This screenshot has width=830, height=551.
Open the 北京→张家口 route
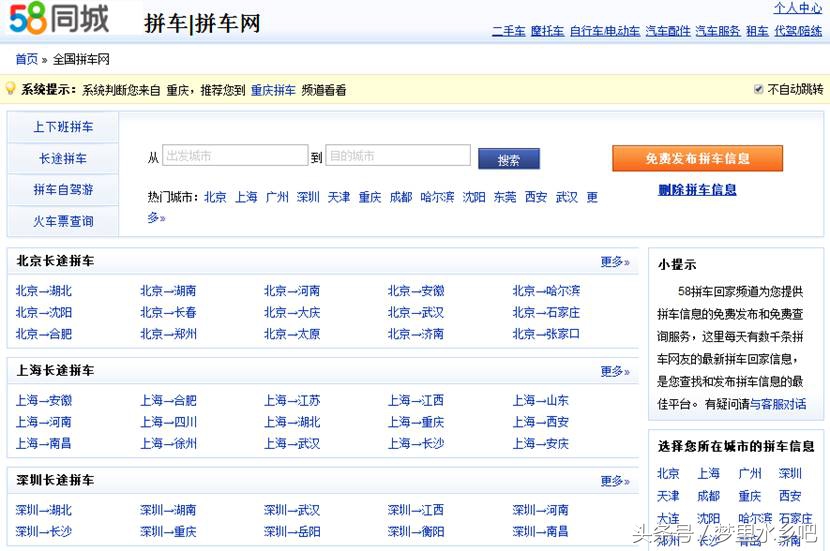(x=546, y=335)
